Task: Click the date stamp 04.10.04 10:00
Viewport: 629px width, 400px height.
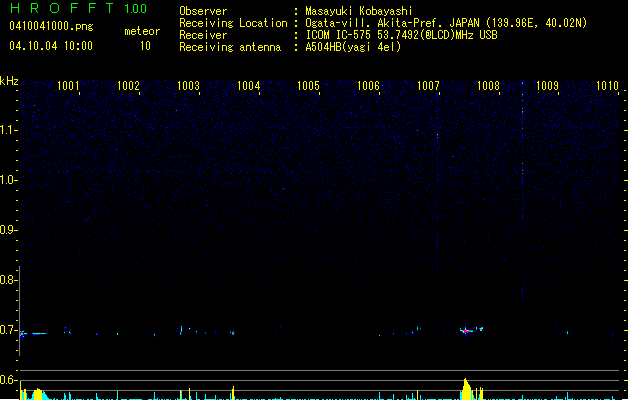Action: pos(51,46)
